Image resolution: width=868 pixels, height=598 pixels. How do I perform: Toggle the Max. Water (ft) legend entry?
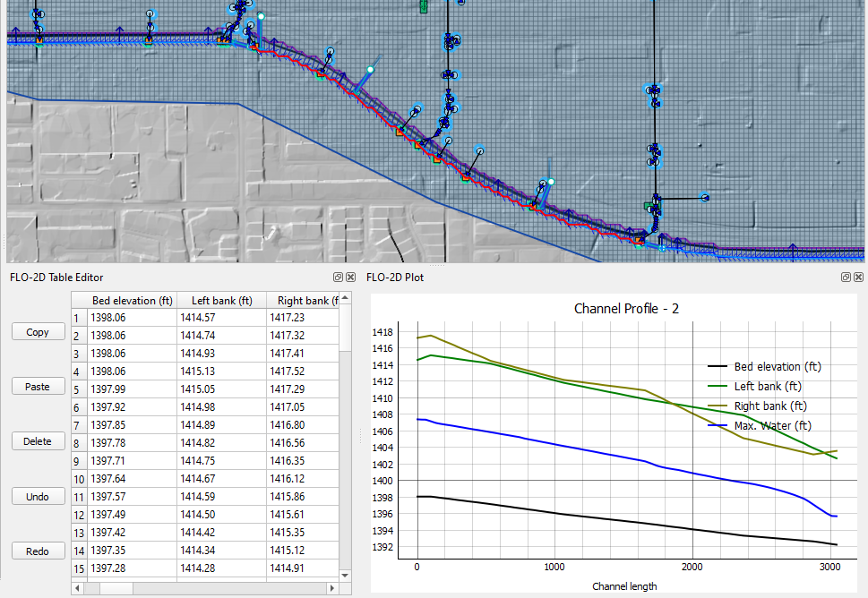point(771,426)
